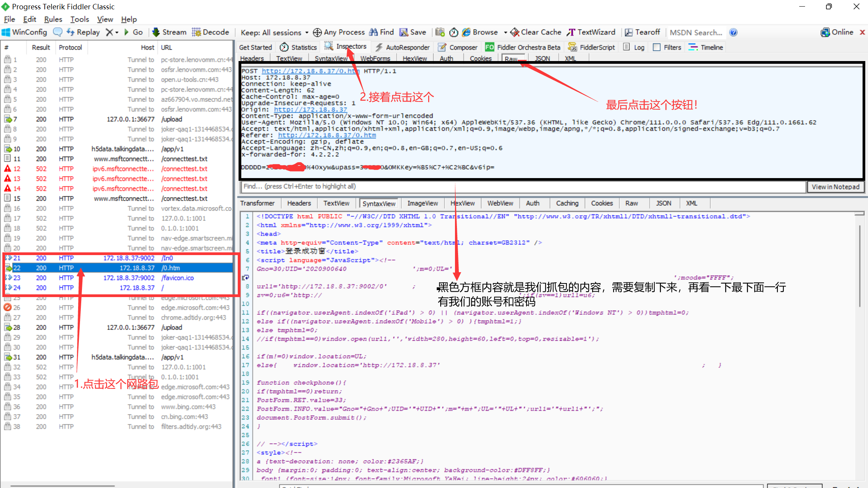Screen dimensions: 868x488
Task: Click the Find binoculars button
Action: click(381, 32)
